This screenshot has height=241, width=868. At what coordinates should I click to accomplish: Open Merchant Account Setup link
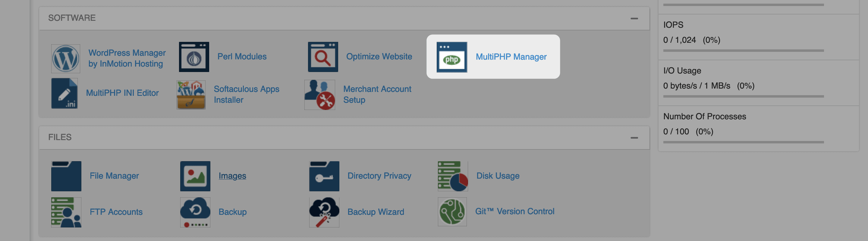click(x=377, y=95)
